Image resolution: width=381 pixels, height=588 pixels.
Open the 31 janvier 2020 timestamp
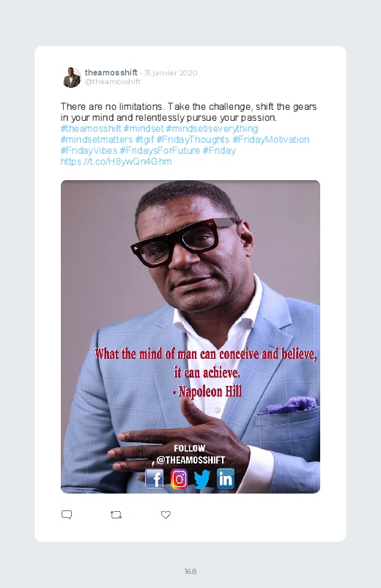tap(171, 72)
